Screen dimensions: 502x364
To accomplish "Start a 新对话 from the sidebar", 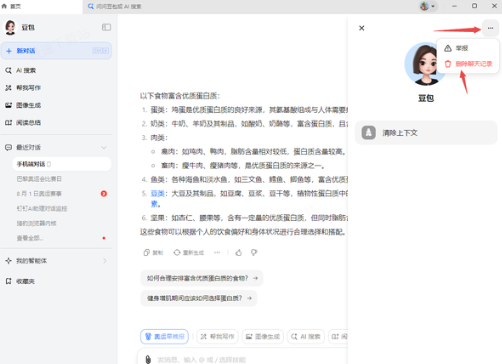I will (56, 51).
